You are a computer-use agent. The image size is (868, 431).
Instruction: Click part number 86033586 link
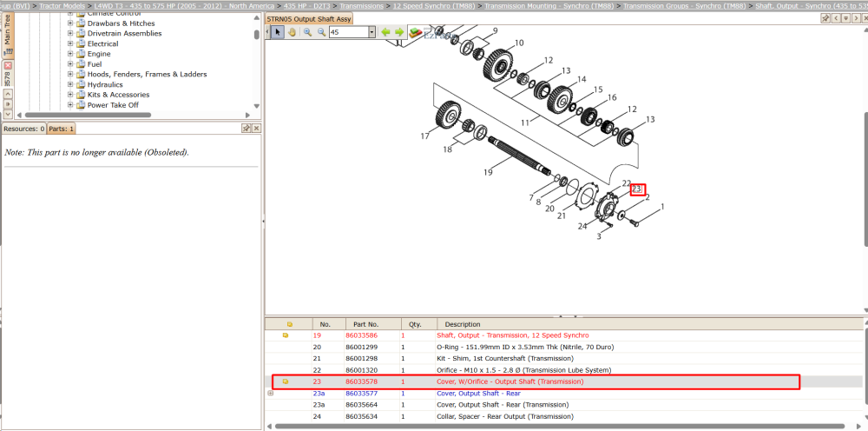coord(362,335)
